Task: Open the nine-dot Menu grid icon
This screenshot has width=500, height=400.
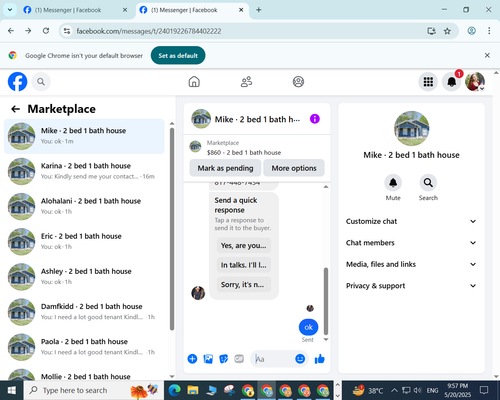Action: [x=428, y=82]
